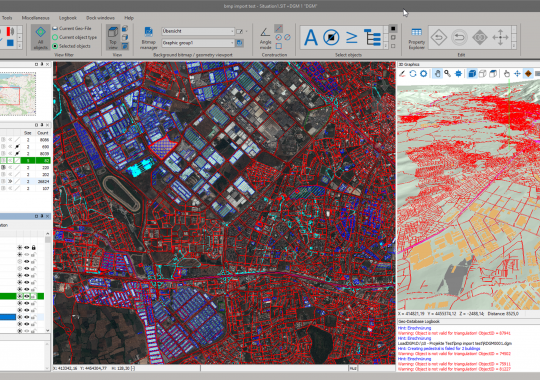Click the orange diamond icon in 3D Graphics
Screen dimensions: 540x380
528,73
